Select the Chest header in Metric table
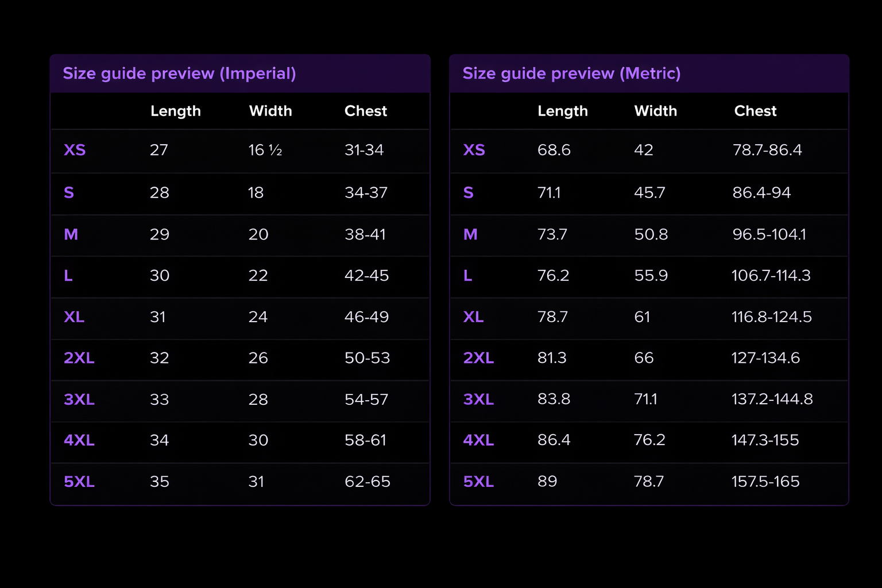The height and width of the screenshot is (588, 882). [755, 111]
